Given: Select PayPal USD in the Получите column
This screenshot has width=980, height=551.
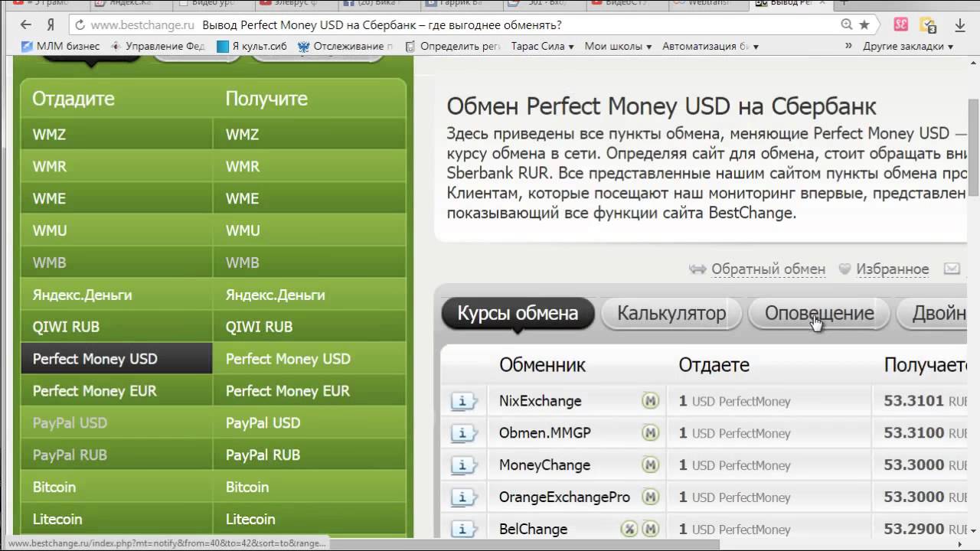Looking at the screenshot, I should click(x=309, y=423).
